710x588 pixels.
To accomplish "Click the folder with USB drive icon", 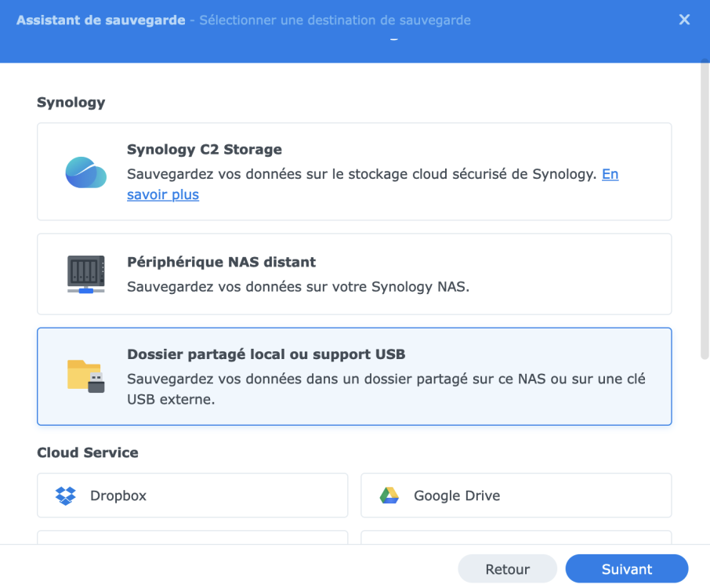I will (x=85, y=376).
